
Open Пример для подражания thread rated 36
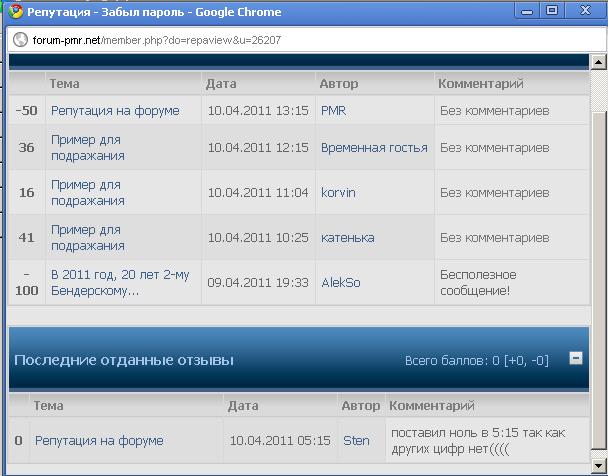(88, 148)
